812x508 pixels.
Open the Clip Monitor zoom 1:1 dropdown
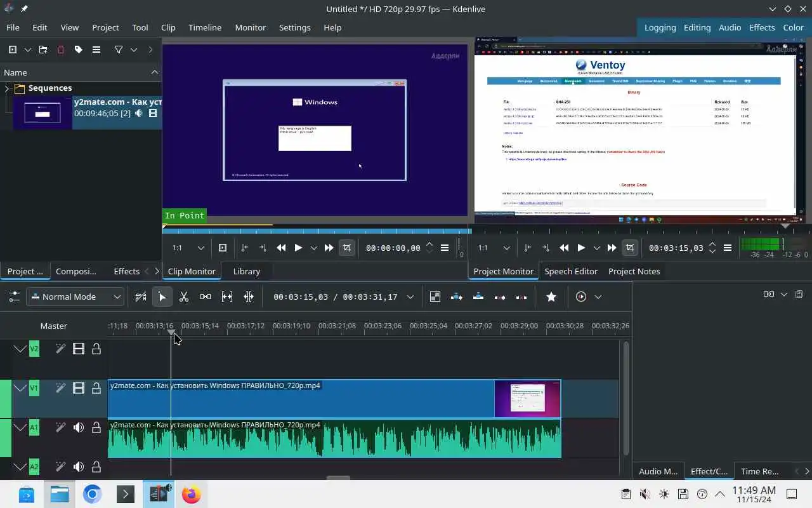188,248
